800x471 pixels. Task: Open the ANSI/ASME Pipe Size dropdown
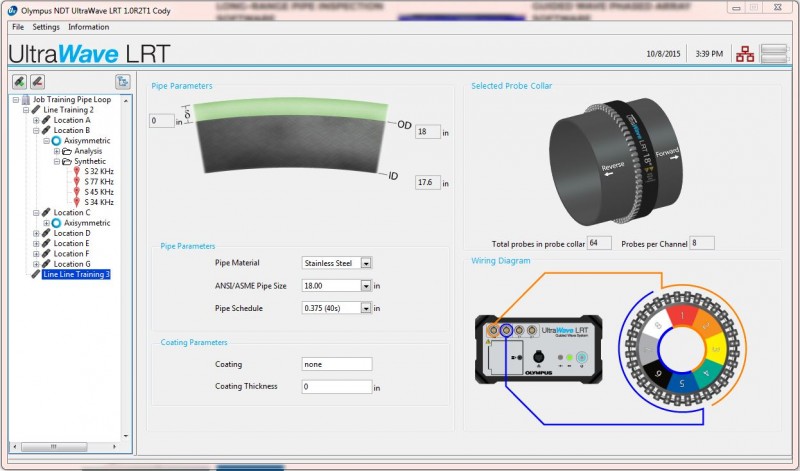[x=366, y=286]
